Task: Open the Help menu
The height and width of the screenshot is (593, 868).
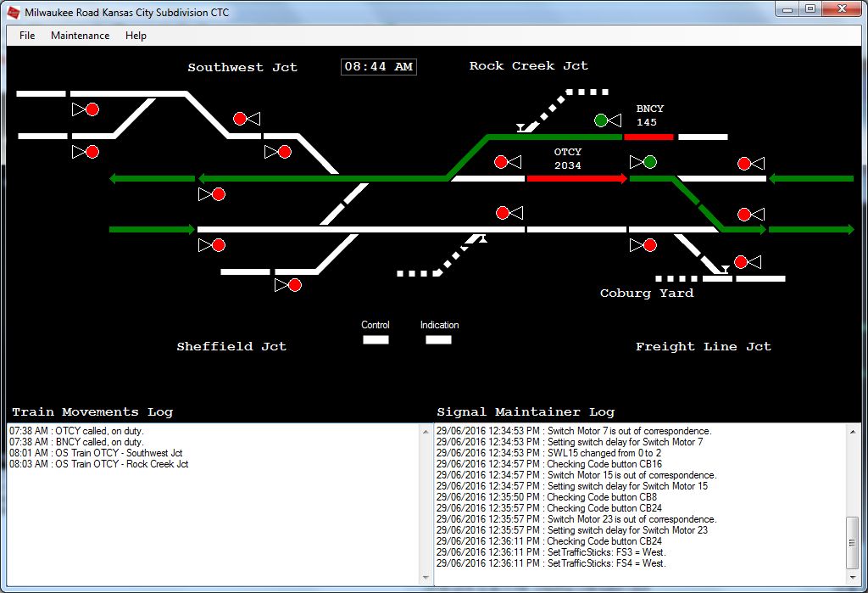Action: coord(136,36)
